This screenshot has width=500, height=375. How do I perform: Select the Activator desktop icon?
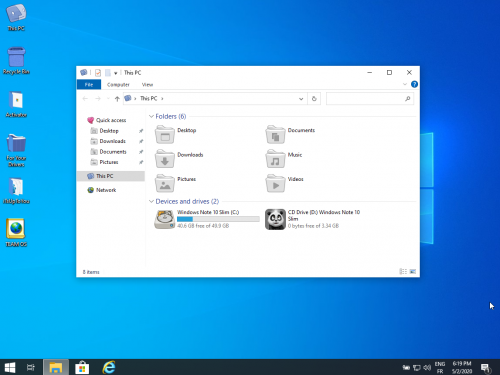[x=16, y=104]
